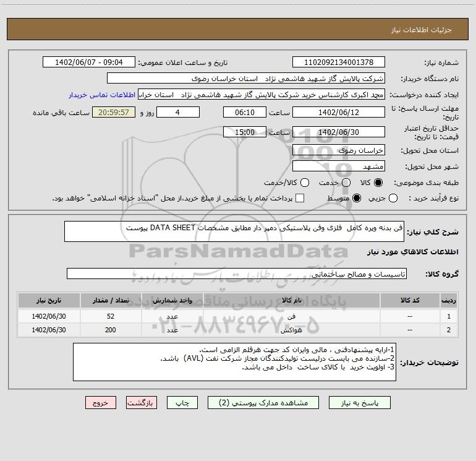Click the خروج exit button
Image resolution: width=476 pixels, height=461 pixels.
pyautogui.click(x=101, y=403)
